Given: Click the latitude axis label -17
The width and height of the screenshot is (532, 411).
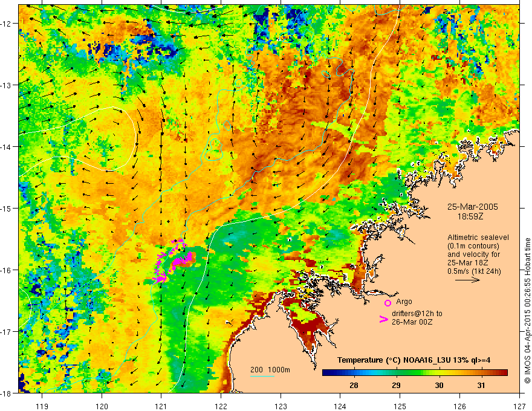Looking at the screenshot, I should [x=6, y=331].
